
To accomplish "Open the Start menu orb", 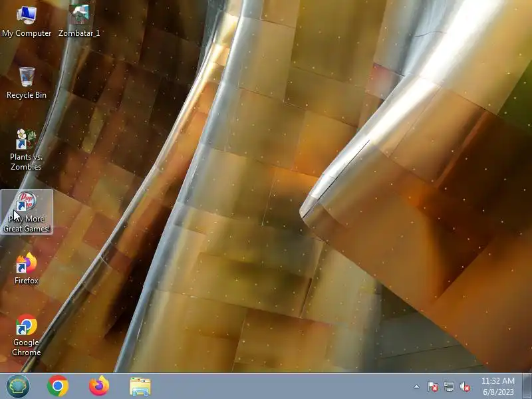I will click(x=18, y=386).
